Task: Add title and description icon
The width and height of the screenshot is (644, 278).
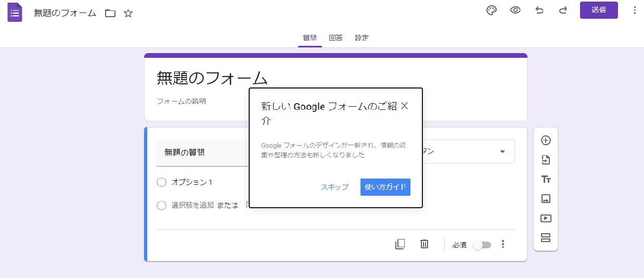Action: click(x=546, y=179)
